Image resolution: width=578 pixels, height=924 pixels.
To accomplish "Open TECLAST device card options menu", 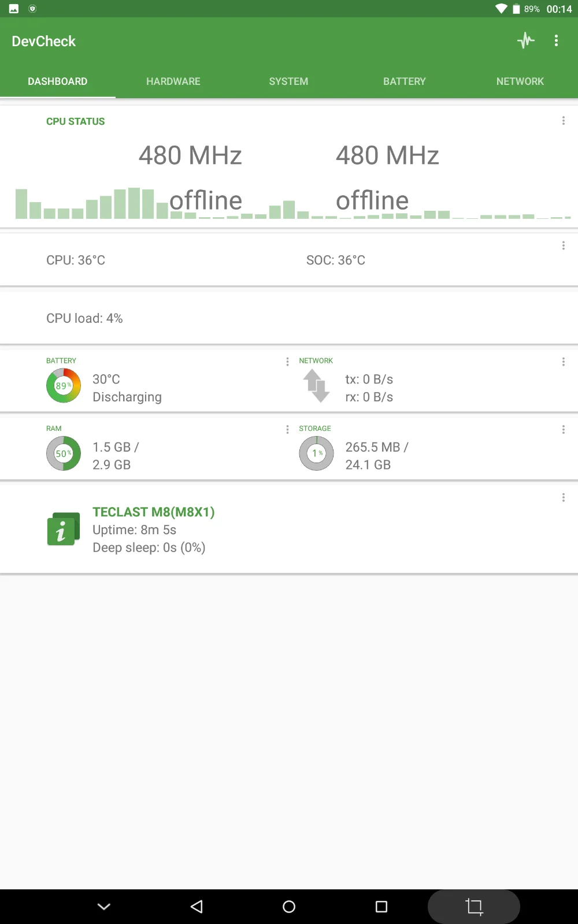I will (x=564, y=497).
